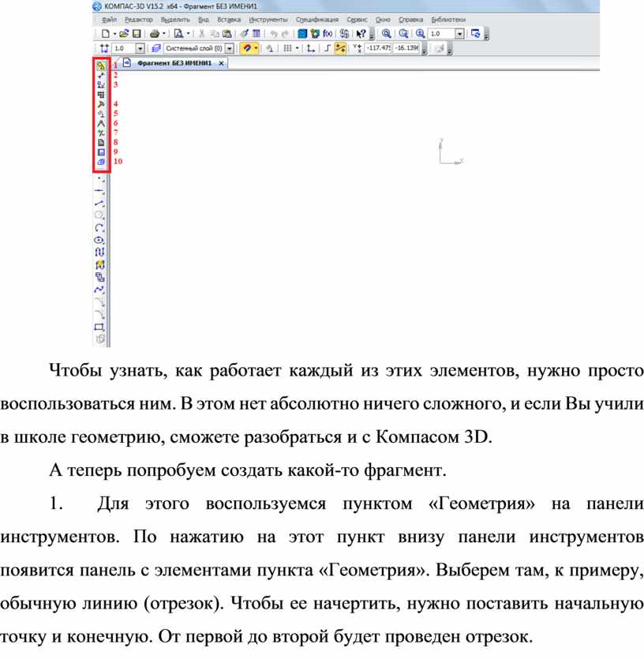
Task: Pick the Point tool in geometry panel
Action: [99, 179]
